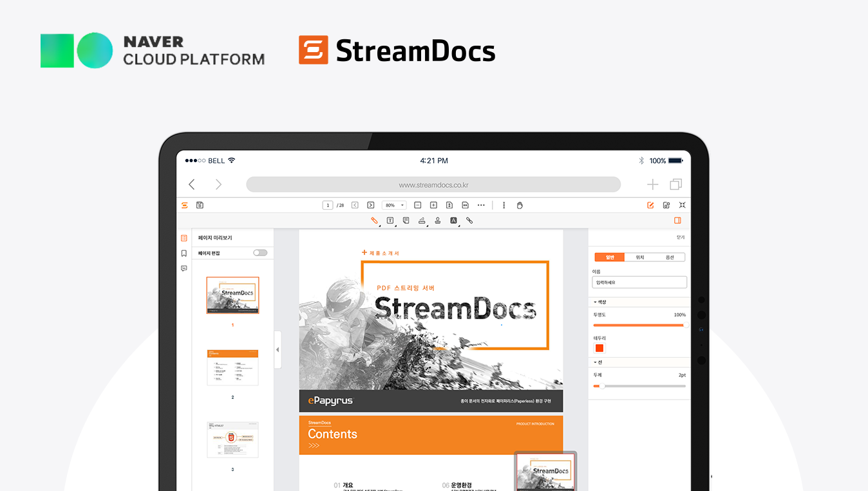Click the 닫기 close link in properties panel

tap(681, 237)
